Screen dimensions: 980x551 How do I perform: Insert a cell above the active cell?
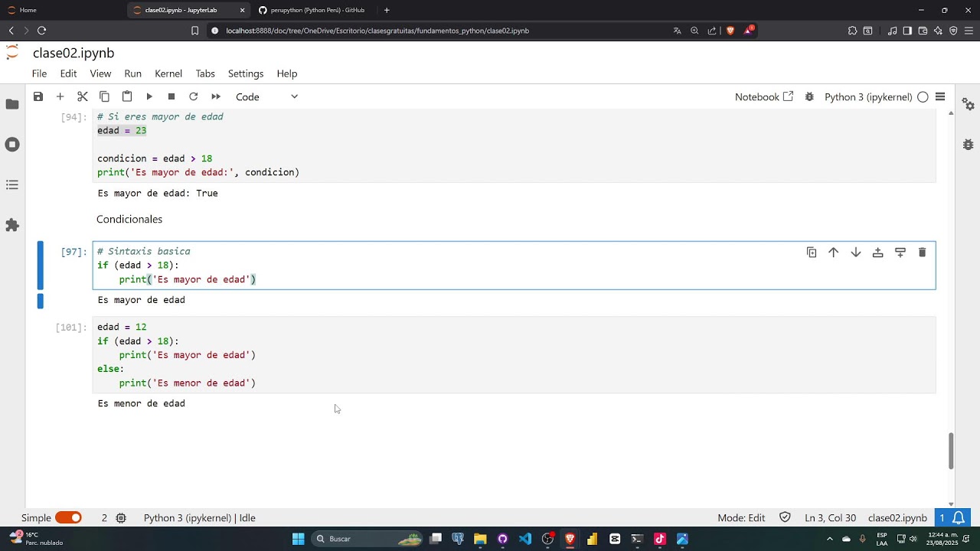(878, 253)
